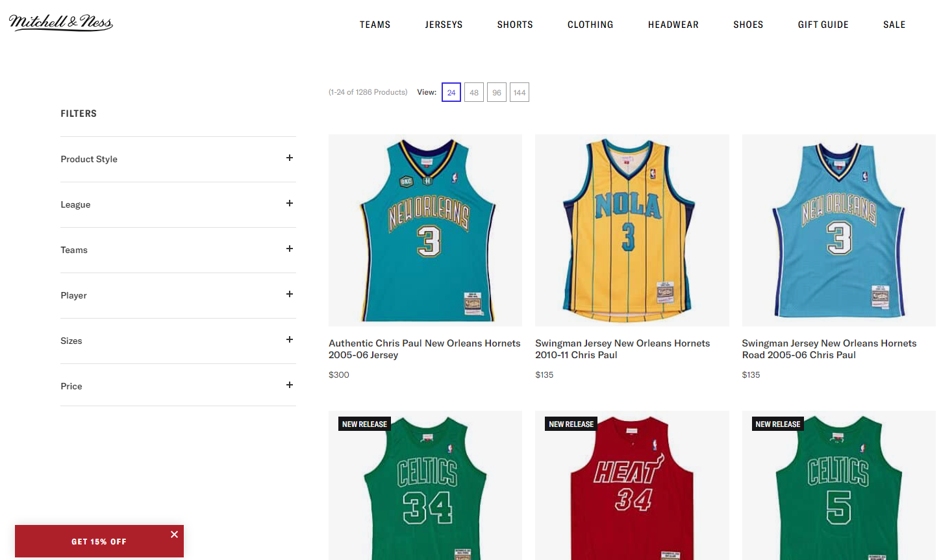Expand the Product Style filter
Image resolution: width=941 pixels, height=560 pixels.
290,158
